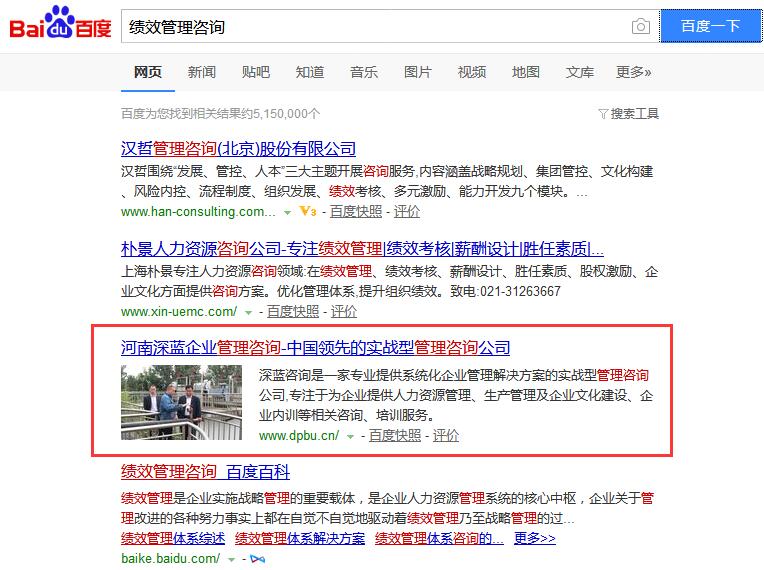The height and width of the screenshot is (570, 764).
Task: Click the bow-tie icon beside baike.baidu.com
Action: point(257,558)
